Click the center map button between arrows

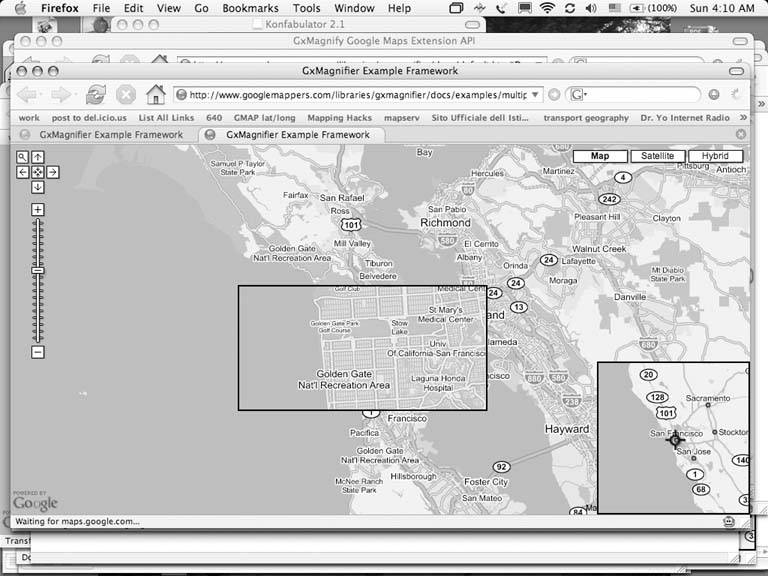click(x=38, y=172)
